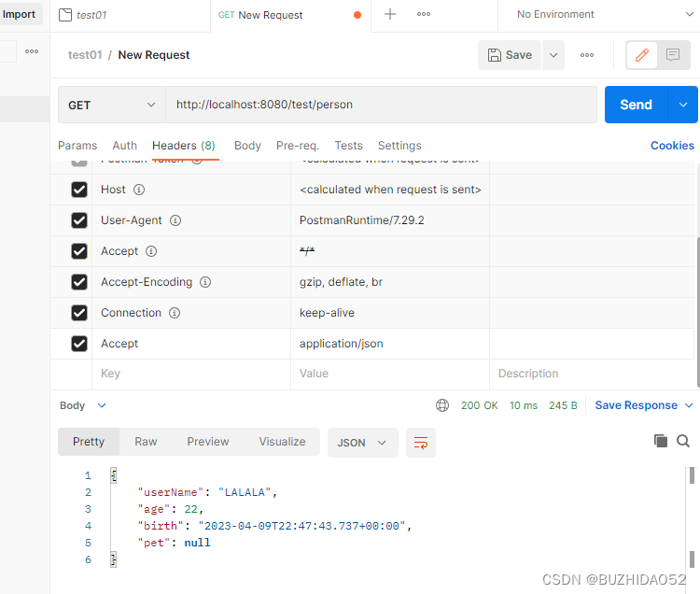Click the headers table vertical scrollbar
Viewport: 700px width, 594px height.
698,313
